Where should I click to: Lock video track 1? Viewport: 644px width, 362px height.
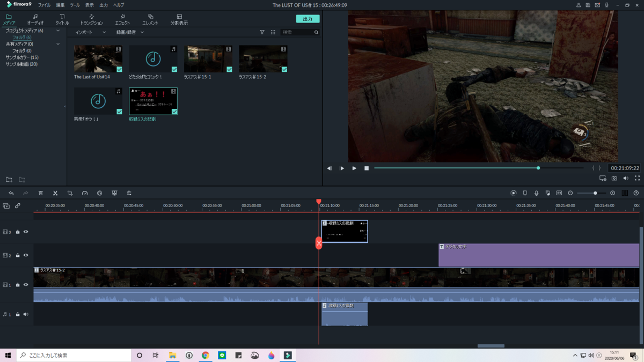(18, 285)
